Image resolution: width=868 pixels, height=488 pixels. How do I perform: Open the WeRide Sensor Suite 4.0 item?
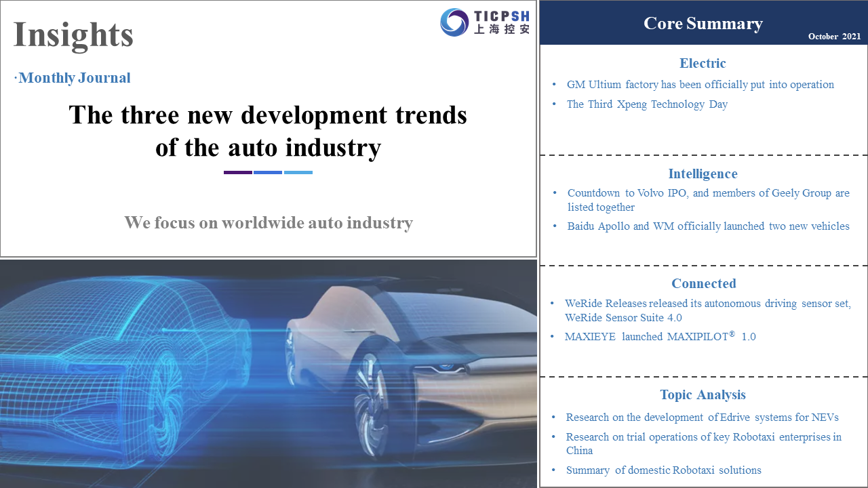tap(707, 310)
